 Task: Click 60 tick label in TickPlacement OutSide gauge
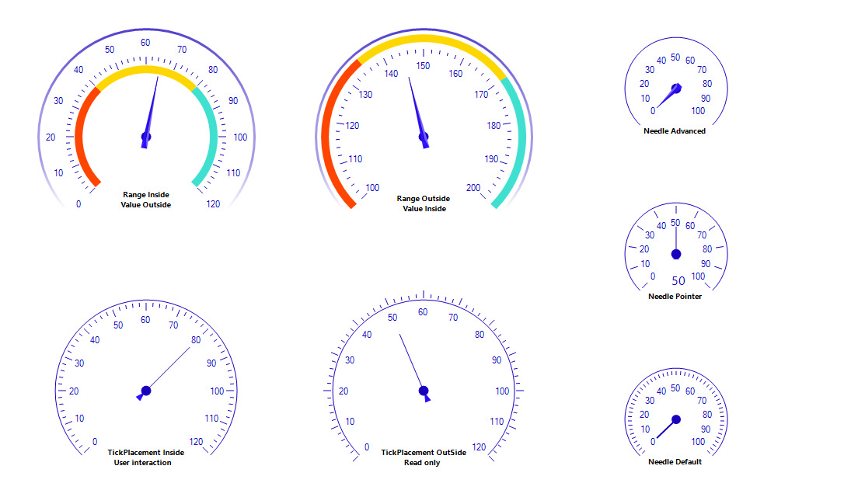pyautogui.click(x=423, y=312)
